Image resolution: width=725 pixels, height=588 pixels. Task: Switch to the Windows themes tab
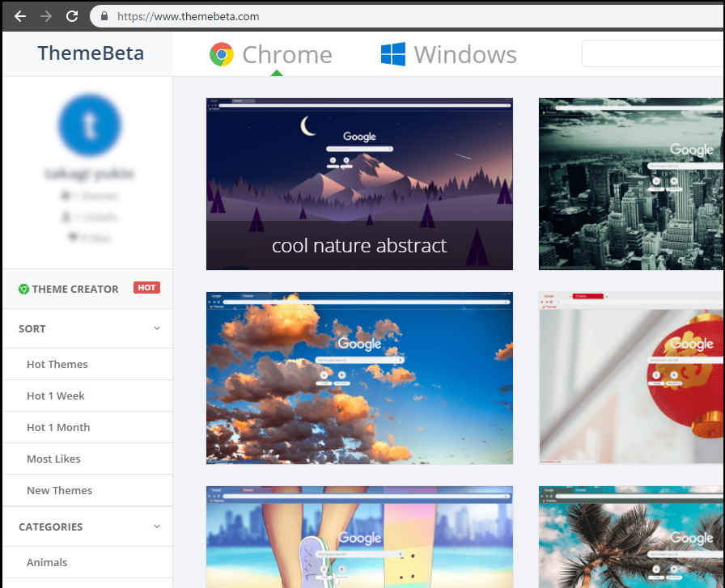point(448,54)
